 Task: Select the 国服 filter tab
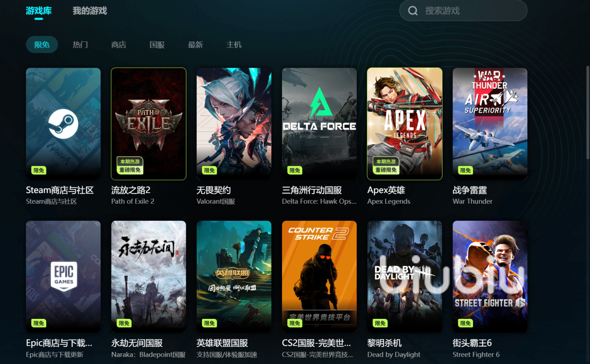(157, 45)
